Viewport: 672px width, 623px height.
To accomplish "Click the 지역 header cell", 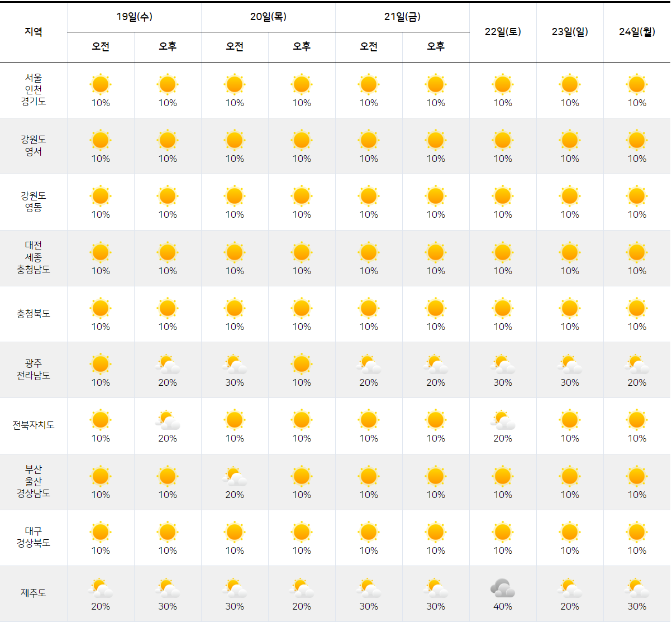I will [34, 32].
